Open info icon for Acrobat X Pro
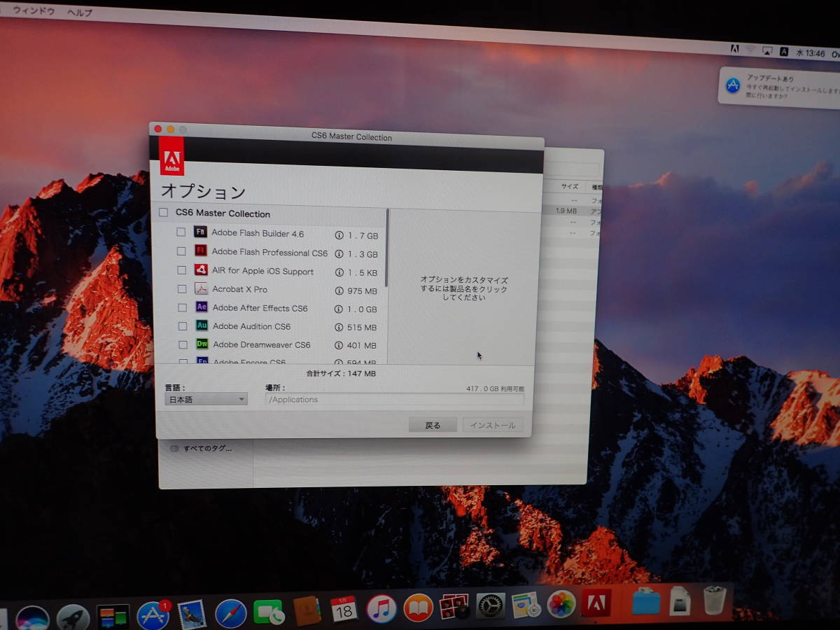 [x=339, y=290]
